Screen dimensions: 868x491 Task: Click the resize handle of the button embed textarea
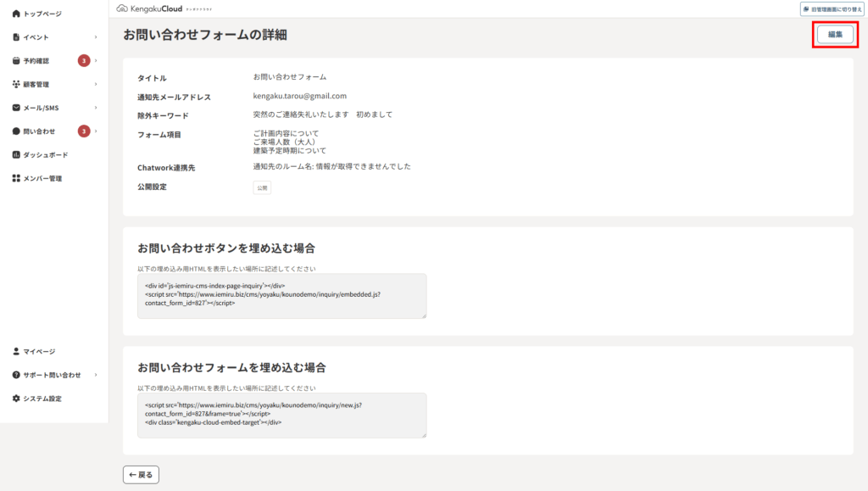tap(424, 315)
